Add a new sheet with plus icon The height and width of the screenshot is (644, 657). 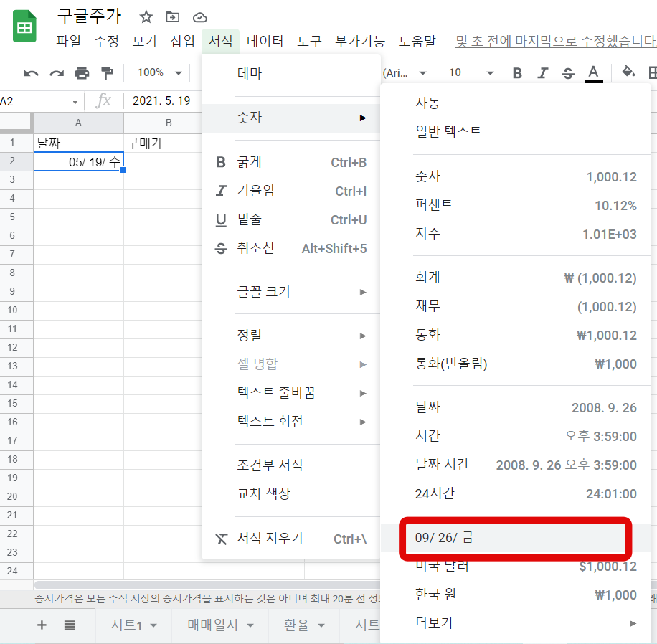coord(42,625)
